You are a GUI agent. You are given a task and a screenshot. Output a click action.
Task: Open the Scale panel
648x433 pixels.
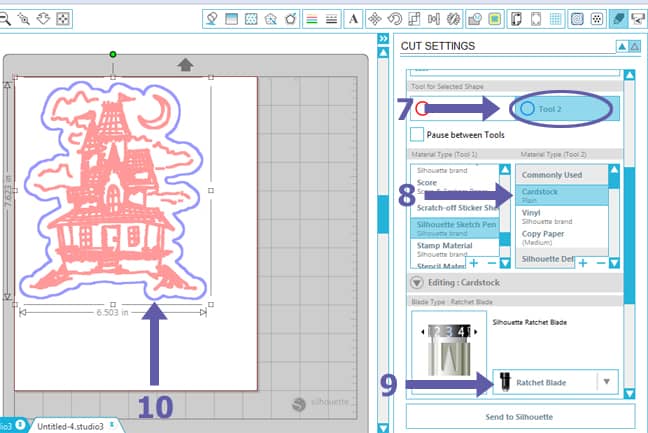point(414,19)
